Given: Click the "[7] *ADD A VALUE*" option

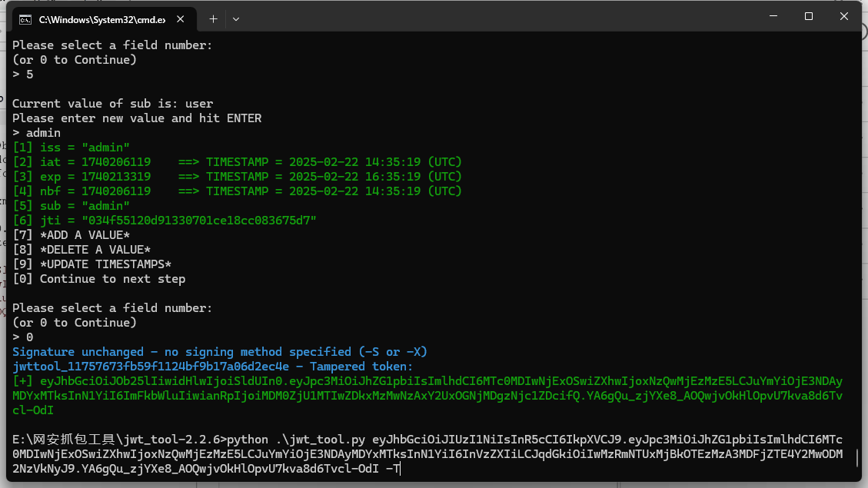Looking at the screenshot, I should point(72,235).
